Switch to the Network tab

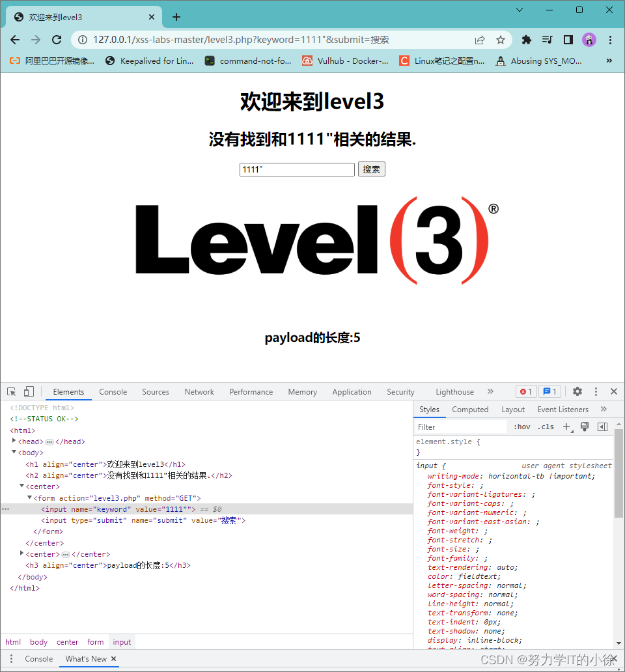(x=199, y=392)
